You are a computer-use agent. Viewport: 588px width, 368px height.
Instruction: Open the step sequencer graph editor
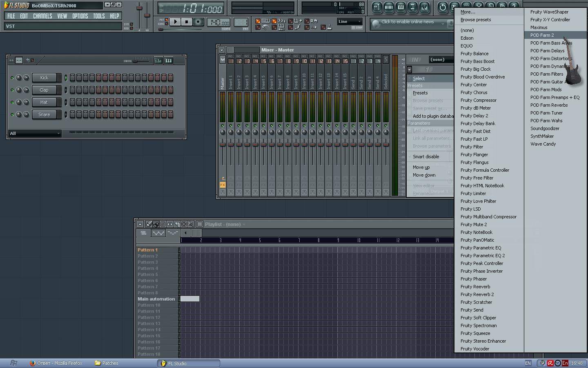point(158,61)
